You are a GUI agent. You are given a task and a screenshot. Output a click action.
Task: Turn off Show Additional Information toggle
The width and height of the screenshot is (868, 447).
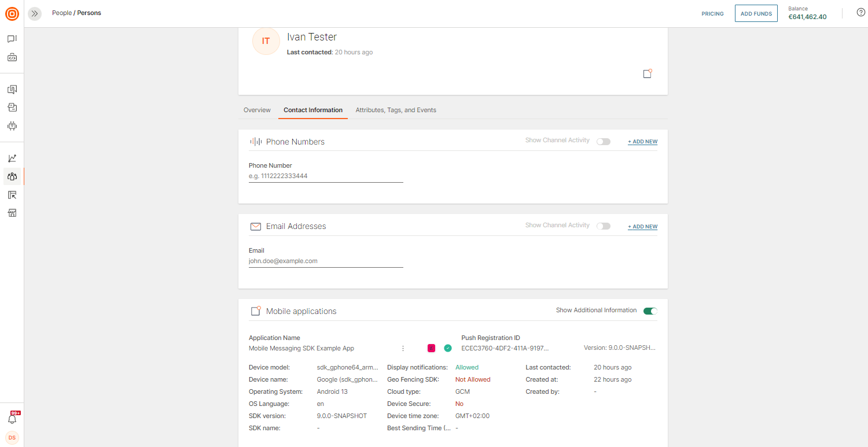(650, 311)
